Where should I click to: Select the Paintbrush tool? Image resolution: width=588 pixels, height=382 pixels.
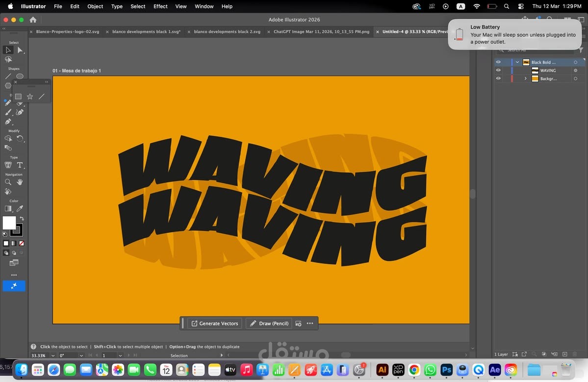pyautogui.click(x=8, y=112)
